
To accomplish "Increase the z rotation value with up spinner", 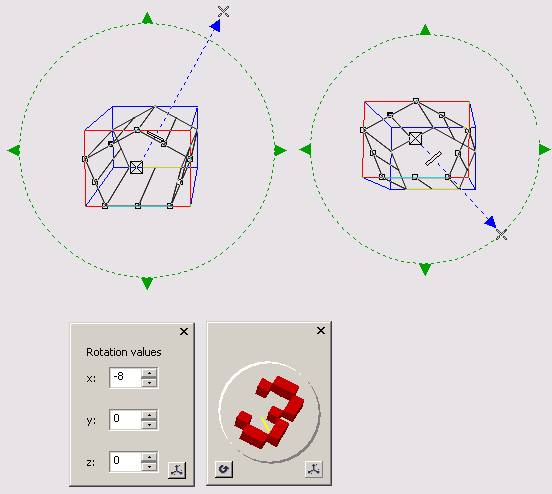I will 150,457.
